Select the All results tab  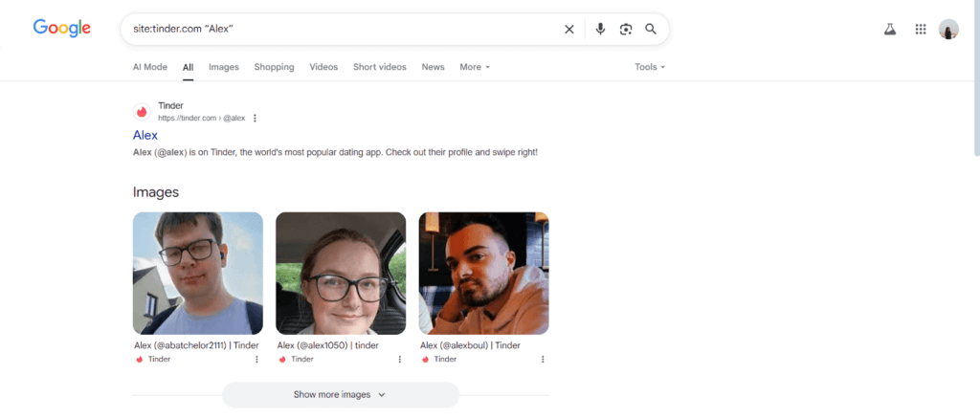(x=189, y=67)
